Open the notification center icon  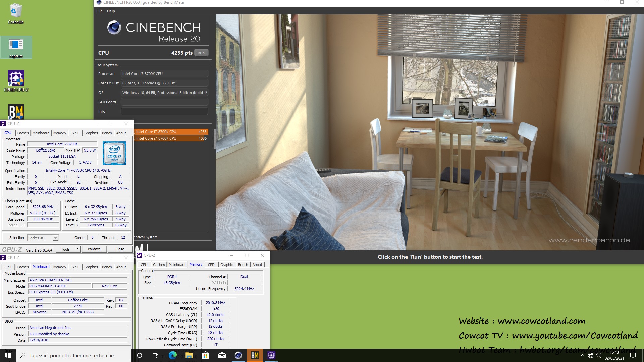tap(633, 355)
